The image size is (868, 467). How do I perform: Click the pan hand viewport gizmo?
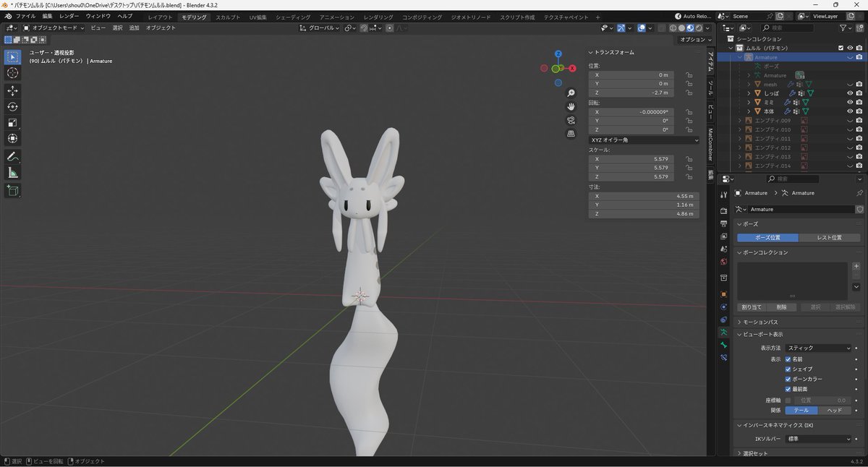coord(571,106)
